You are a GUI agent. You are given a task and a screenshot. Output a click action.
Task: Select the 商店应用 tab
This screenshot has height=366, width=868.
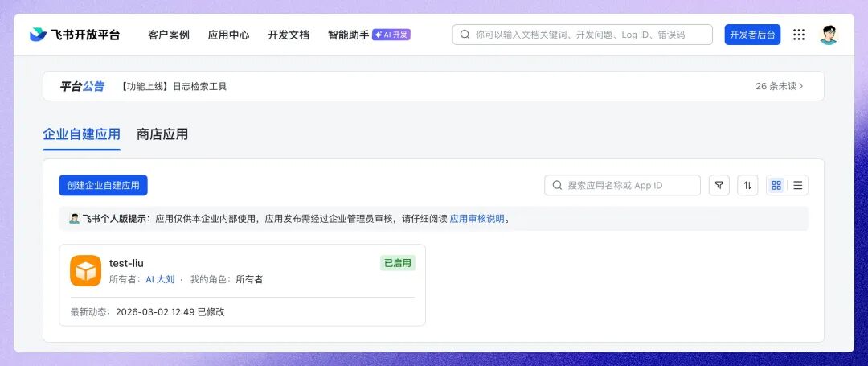point(162,134)
